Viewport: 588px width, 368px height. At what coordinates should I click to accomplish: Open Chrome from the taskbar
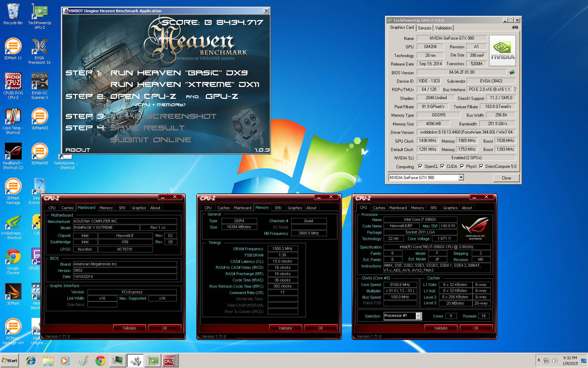tap(100, 361)
